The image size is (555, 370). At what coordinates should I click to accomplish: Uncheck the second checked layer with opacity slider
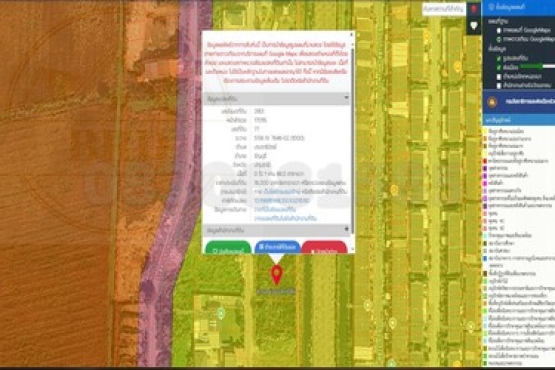(499, 67)
